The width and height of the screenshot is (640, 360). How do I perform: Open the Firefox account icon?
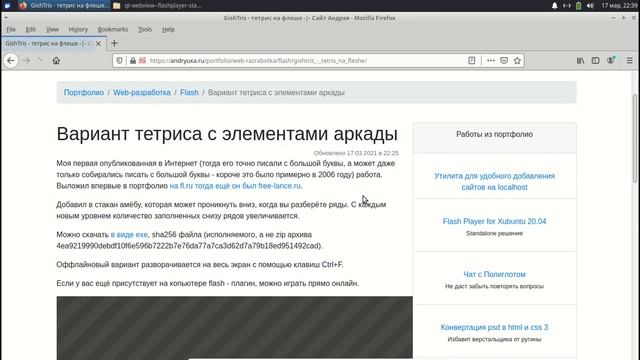(x=611, y=60)
